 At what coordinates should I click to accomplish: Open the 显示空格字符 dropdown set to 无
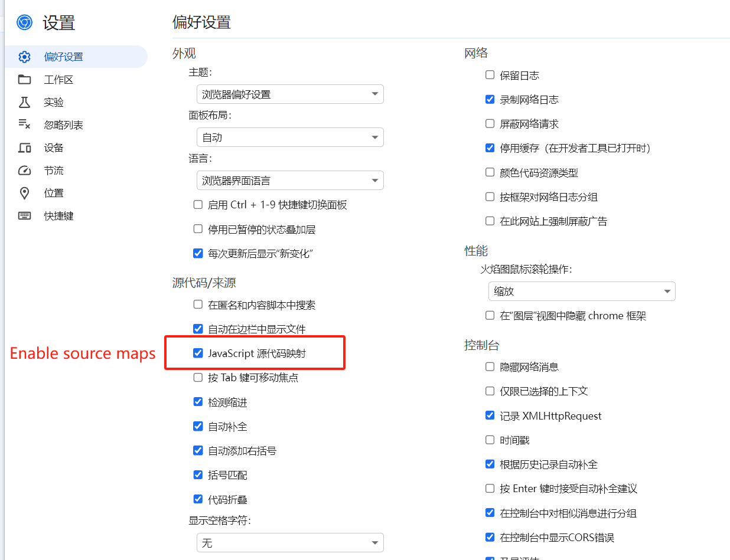(289, 543)
